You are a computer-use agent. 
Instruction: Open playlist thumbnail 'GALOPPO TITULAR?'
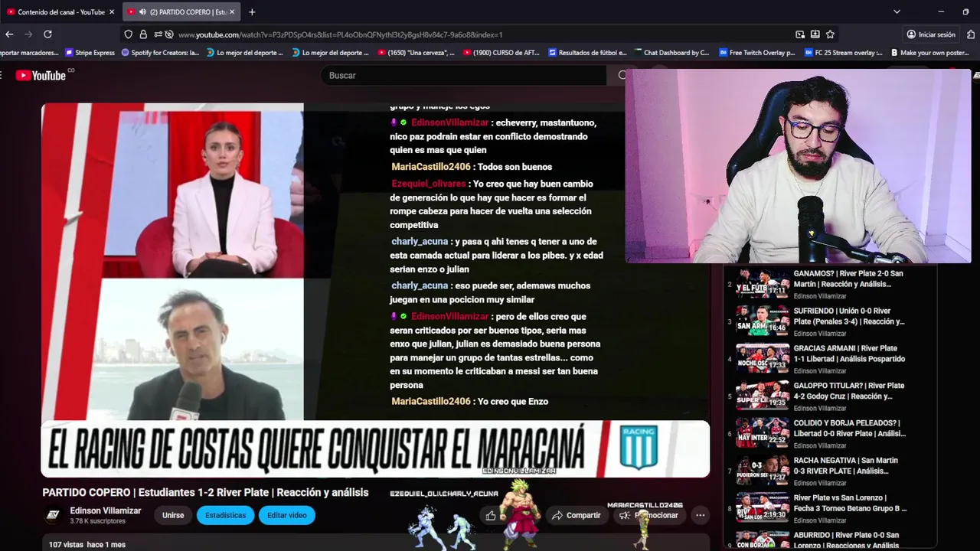pos(763,396)
